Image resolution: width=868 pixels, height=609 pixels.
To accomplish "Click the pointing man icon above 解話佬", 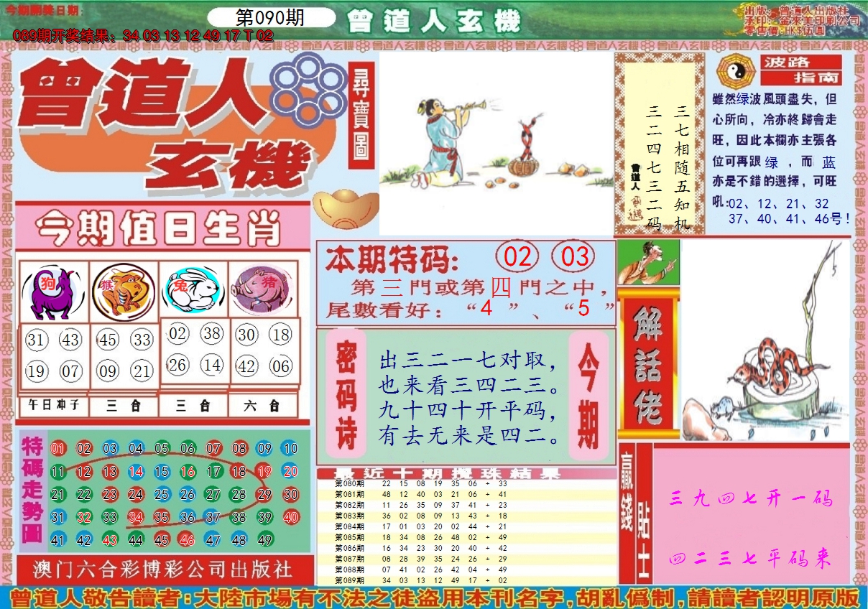I will 648,261.
